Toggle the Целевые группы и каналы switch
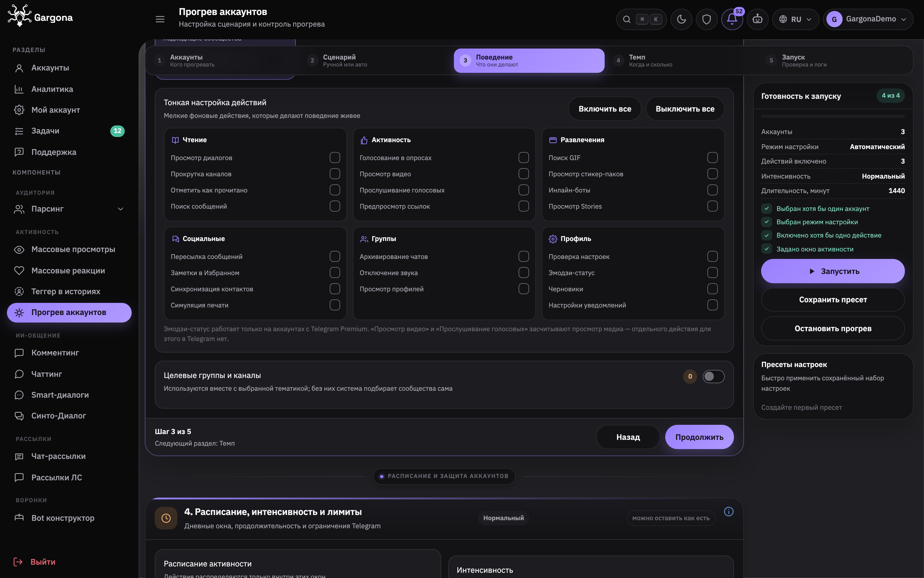 [713, 376]
